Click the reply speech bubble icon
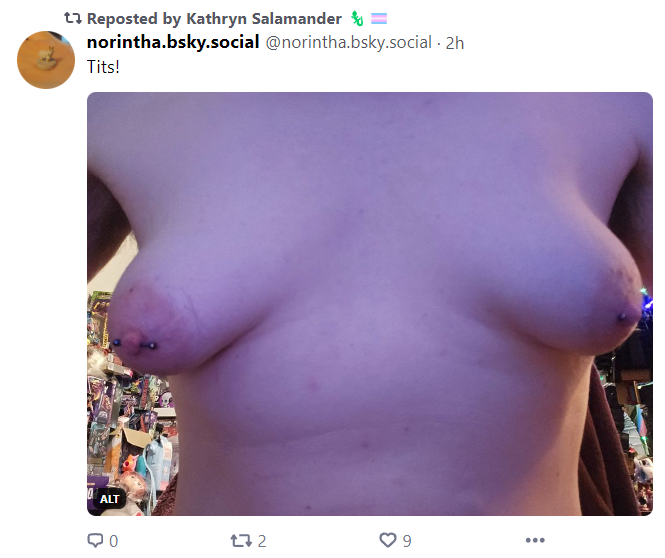The height and width of the screenshot is (558, 665). [95, 540]
